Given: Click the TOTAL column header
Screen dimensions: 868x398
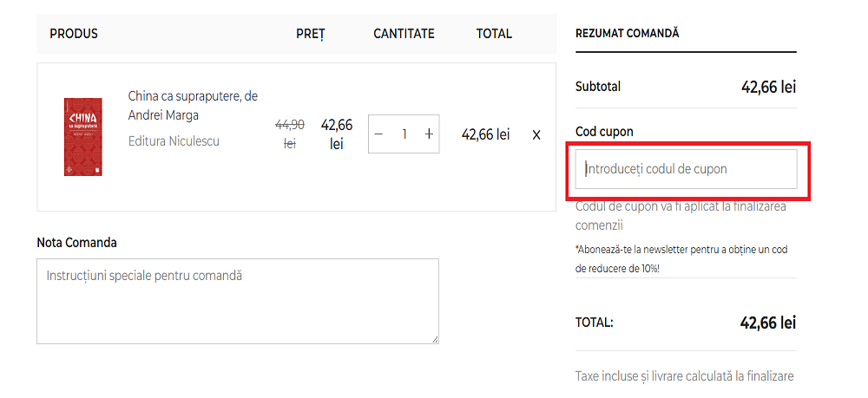Looking at the screenshot, I should [x=494, y=34].
